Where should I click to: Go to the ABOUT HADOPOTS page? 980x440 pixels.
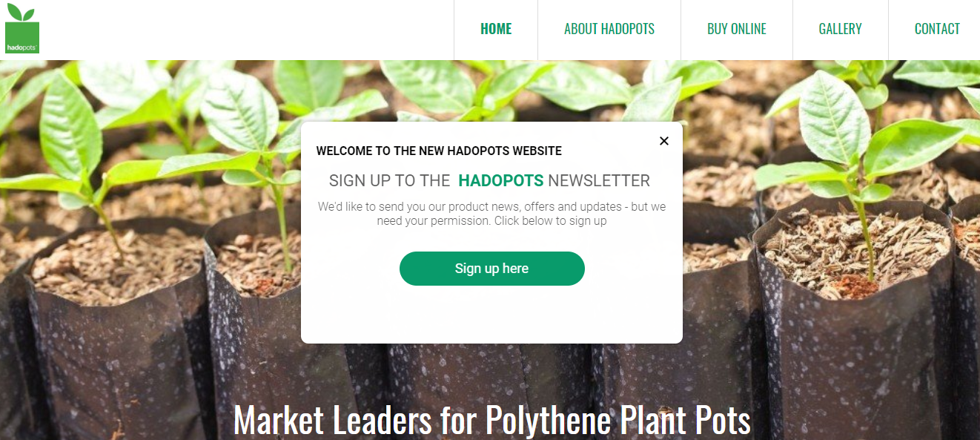609,29
